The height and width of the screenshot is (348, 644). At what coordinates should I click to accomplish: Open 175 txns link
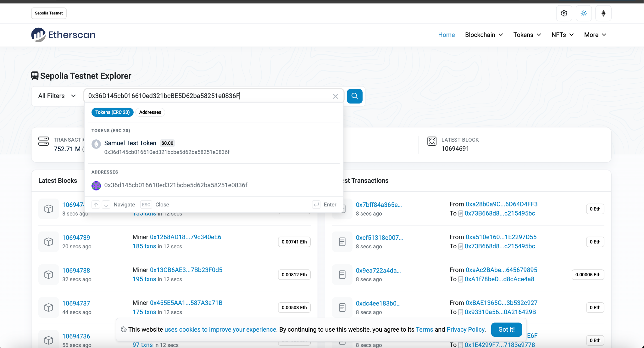(x=144, y=312)
